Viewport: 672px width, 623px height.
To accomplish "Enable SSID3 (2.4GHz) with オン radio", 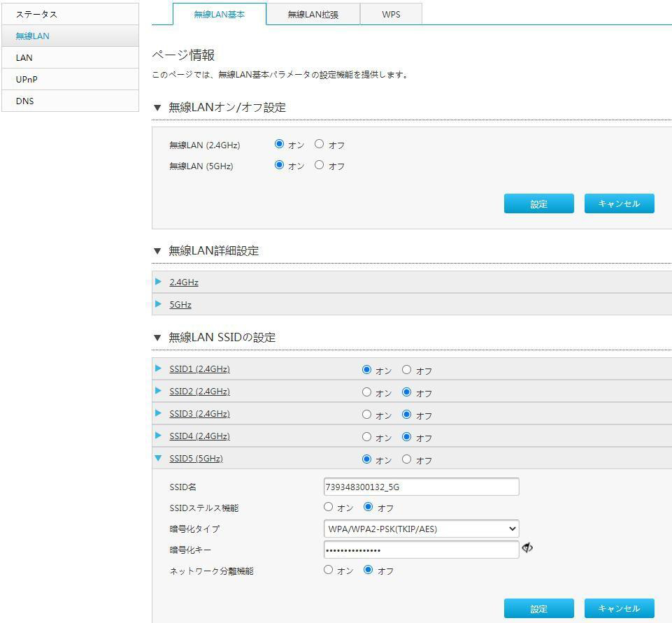I will coord(367,414).
